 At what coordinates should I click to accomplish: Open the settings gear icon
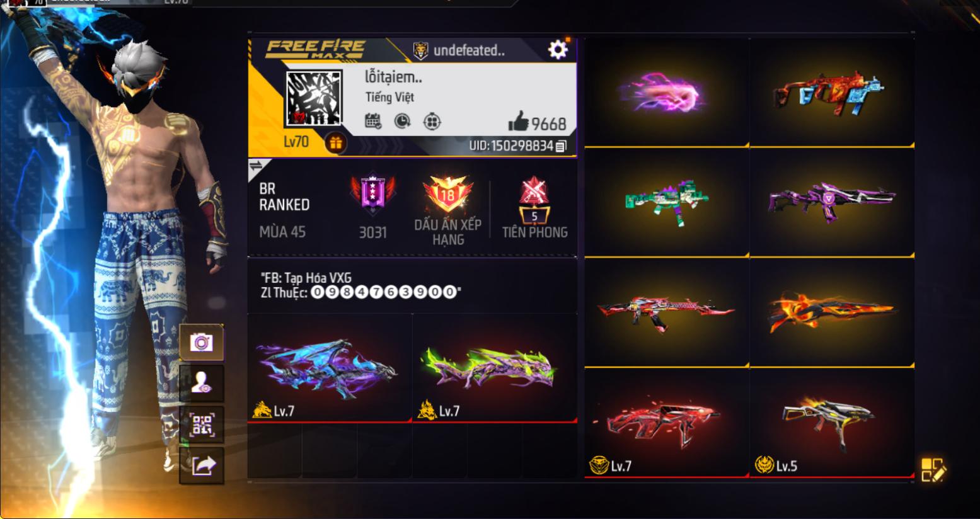point(558,49)
